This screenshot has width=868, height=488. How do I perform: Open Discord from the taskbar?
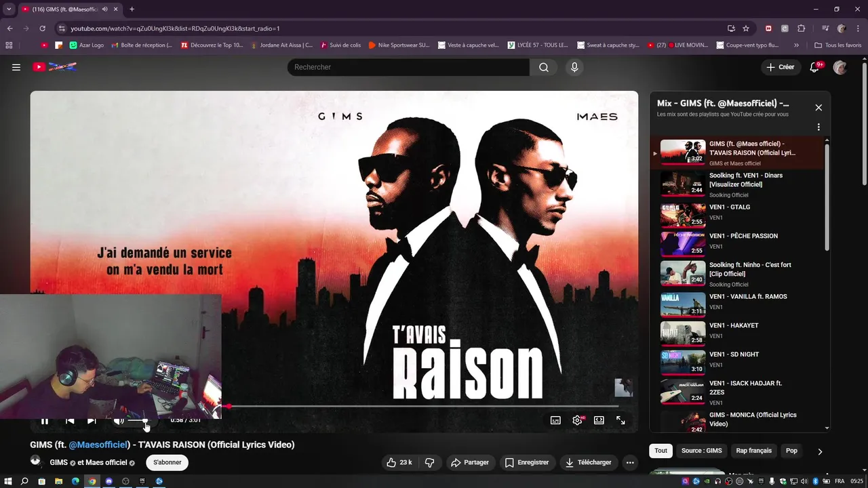click(x=108, y=481)
